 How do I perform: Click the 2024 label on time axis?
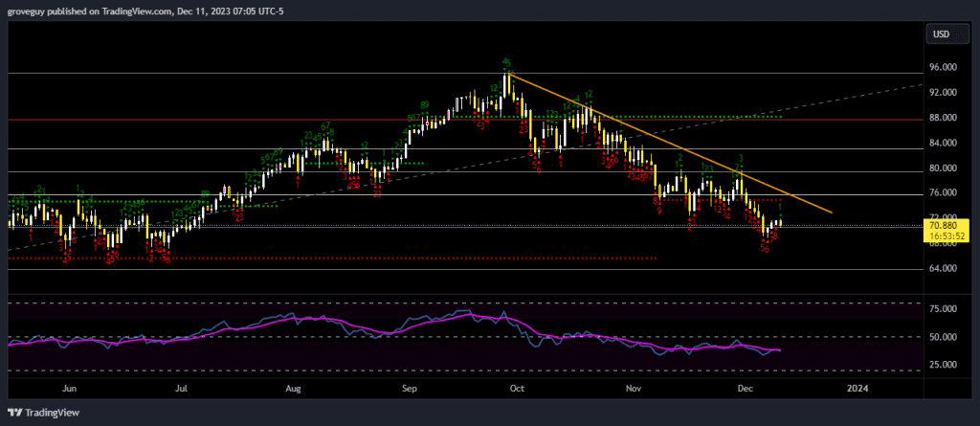click(x=857, y=389)
